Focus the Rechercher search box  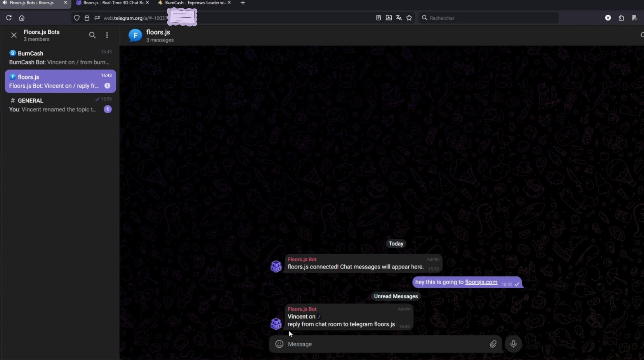coord(488,18)
